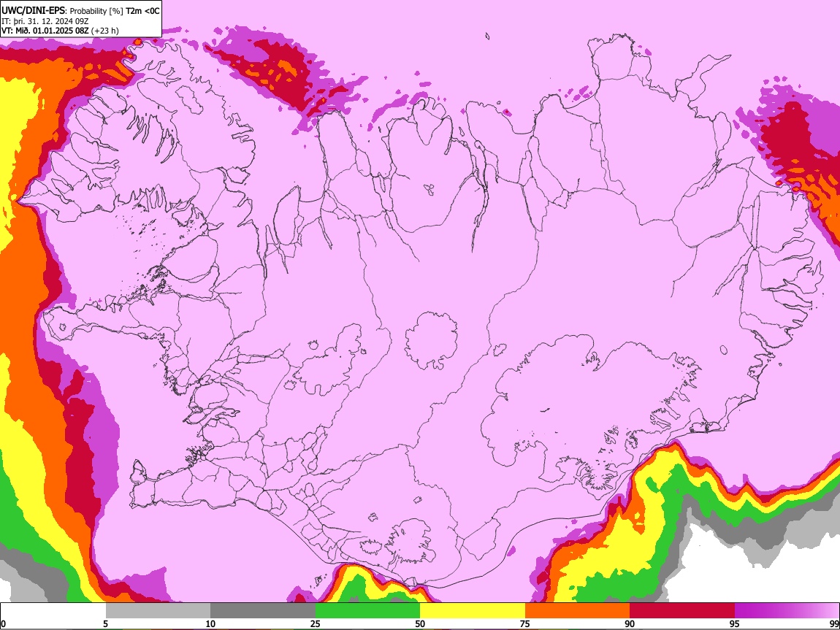Click the legend label '99'
Viewport: 840px width, 630px height.
[834, 623]
